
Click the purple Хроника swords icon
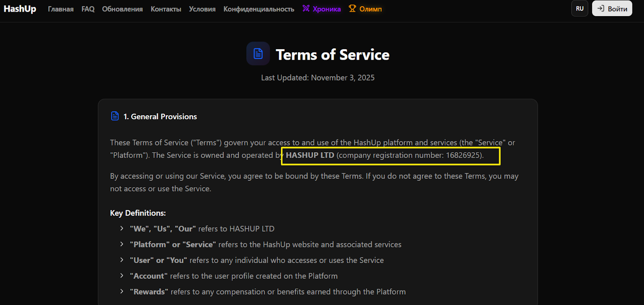tap(306, 8)
